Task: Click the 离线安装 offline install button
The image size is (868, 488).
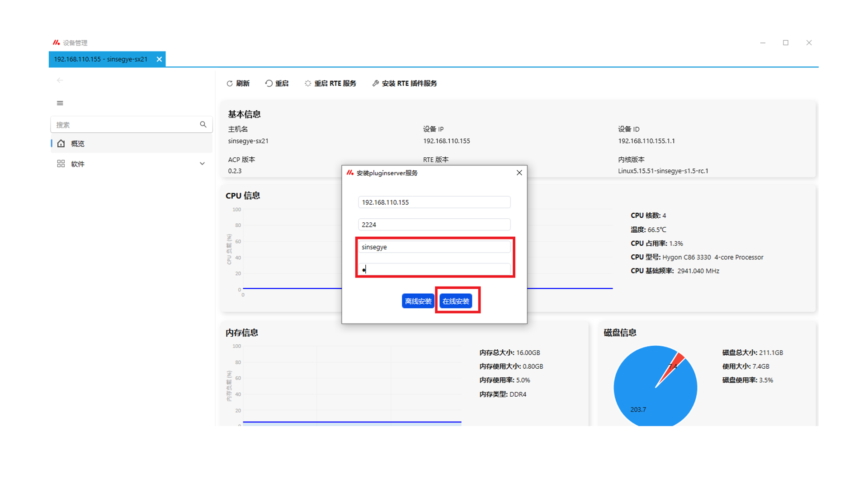Action: 418,301
